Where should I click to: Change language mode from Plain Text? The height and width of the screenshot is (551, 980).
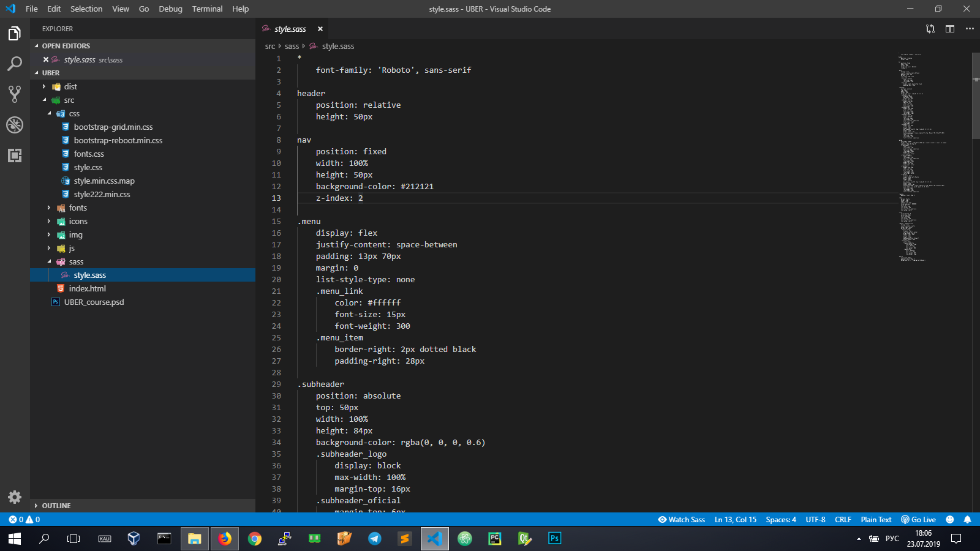point(876,519)
